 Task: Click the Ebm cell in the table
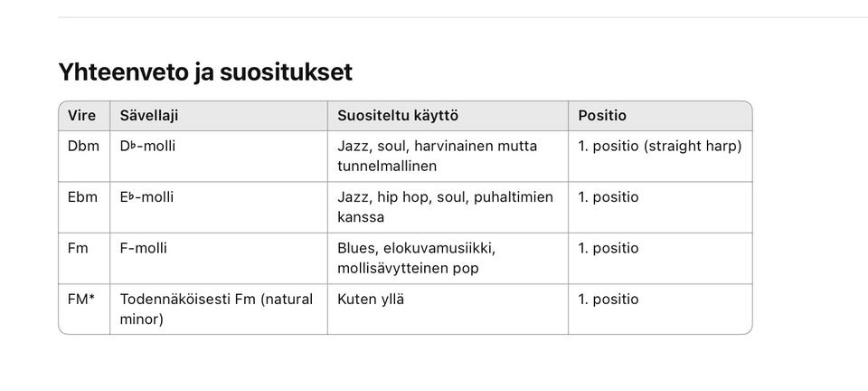click(84, 197)
